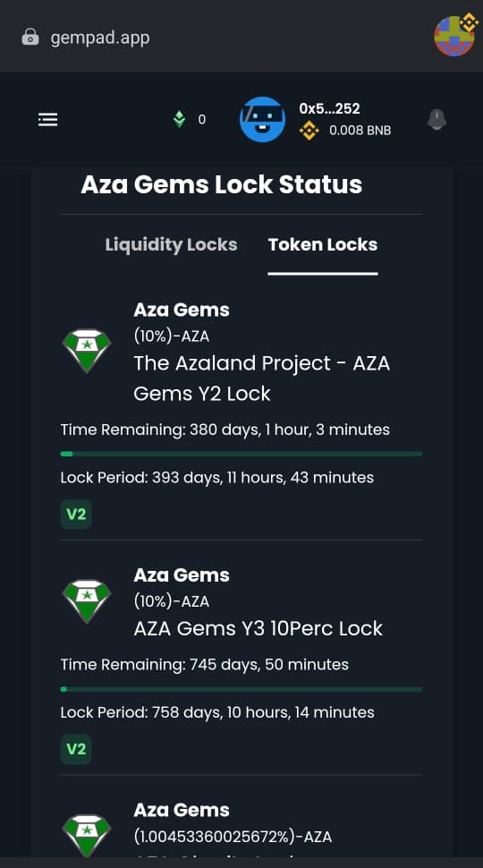The height and width of the screenshot is (868, 483).
Task: Open The Azaland Project Y2 Lock entry
Action: 262,379
